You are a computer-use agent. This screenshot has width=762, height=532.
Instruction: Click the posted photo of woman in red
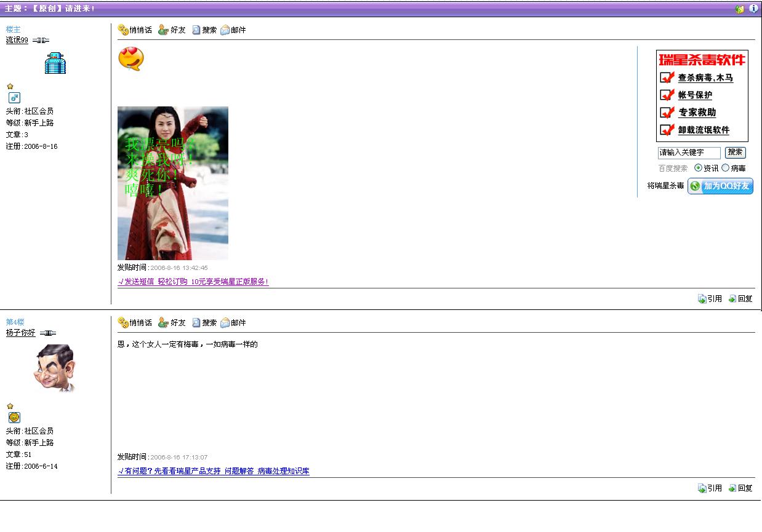(173, 183)
